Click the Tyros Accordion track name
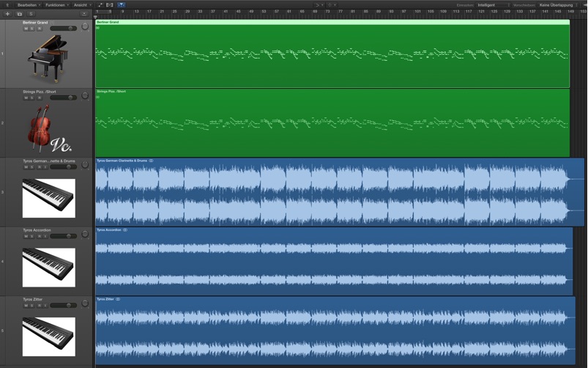Image resolution: width=588 pixels, height=368 pixels. [x=37, y=230]
